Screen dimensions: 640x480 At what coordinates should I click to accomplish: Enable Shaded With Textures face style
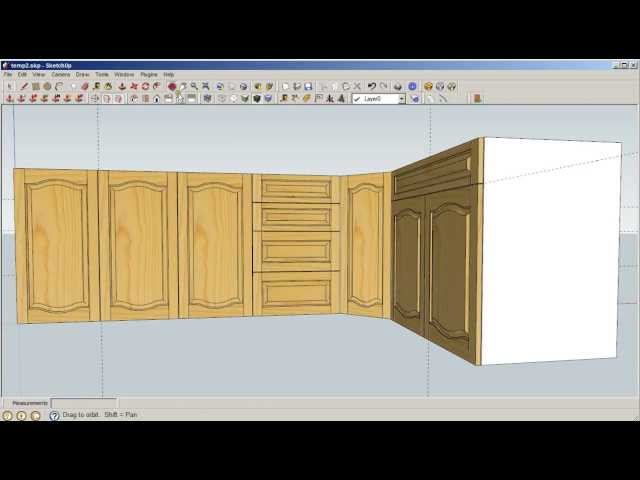[x=257, y=98]
